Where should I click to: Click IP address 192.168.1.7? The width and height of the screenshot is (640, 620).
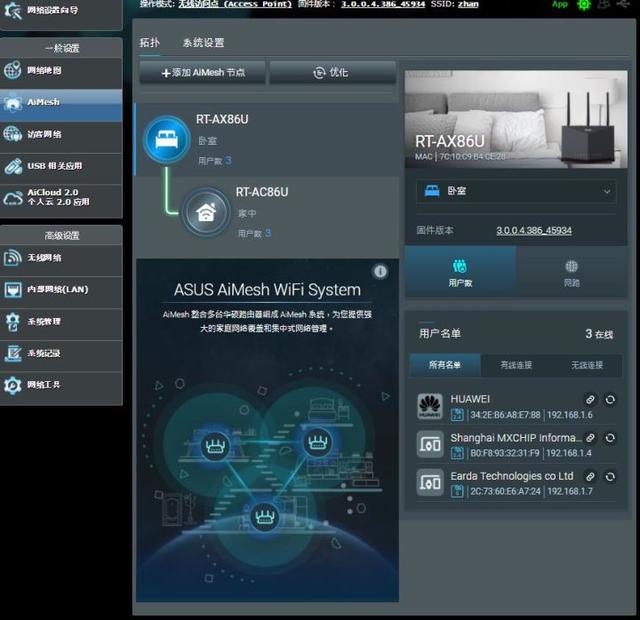click(x=570, y=491)
